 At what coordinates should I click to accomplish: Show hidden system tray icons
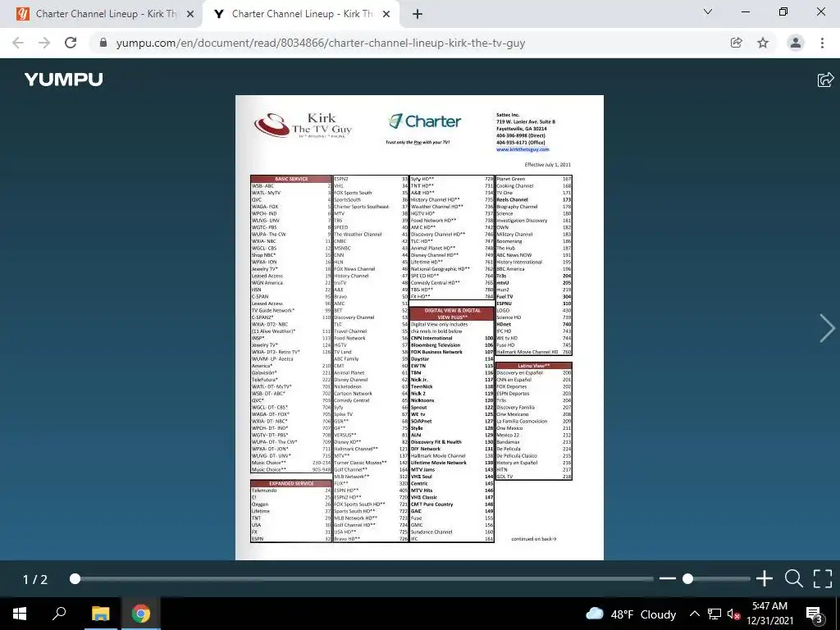point(694,614)
